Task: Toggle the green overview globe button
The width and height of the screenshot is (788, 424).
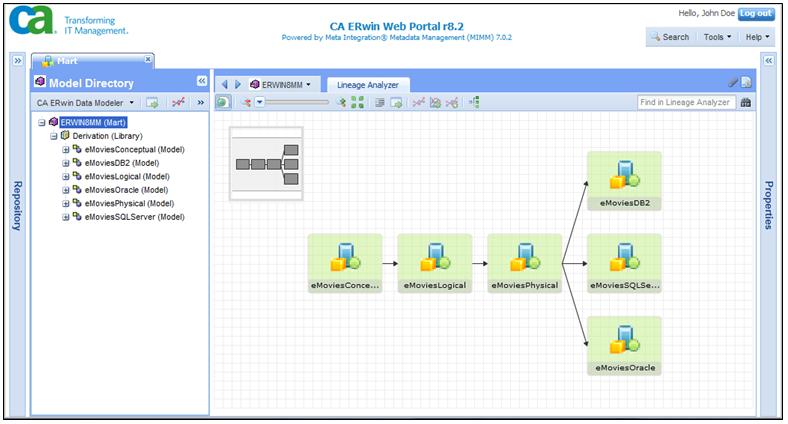Action: point(223,102)
